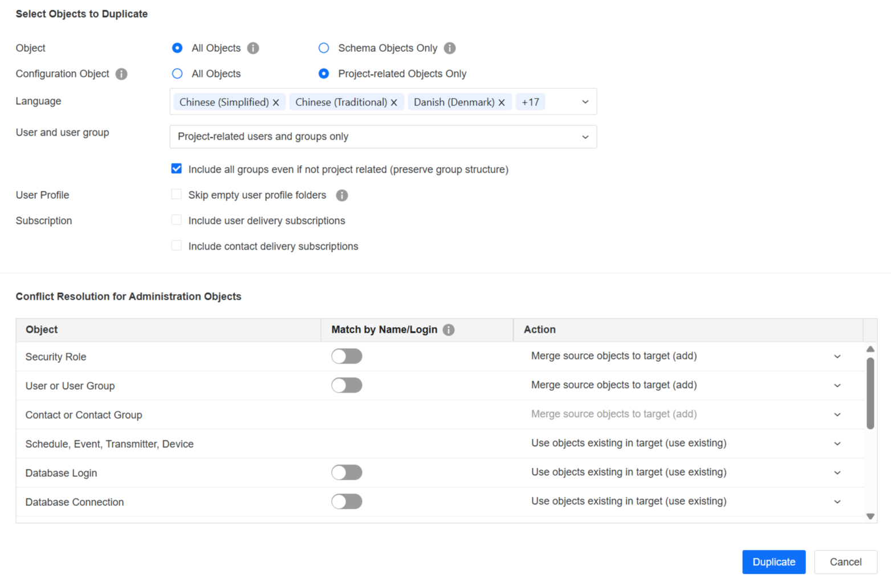This screenshot has width=891, height=588.
Task: Click info icon next to All Objects
Action: (253, 48)
